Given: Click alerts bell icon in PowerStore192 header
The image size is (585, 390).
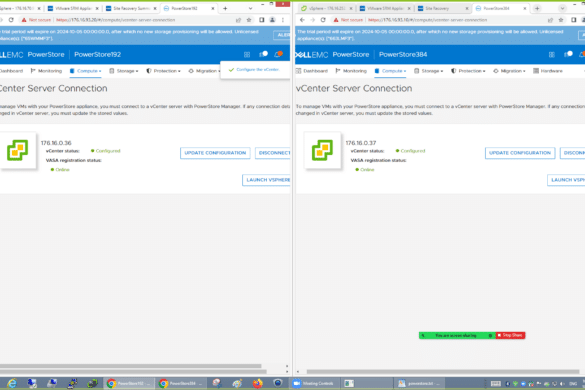Looking at the screenshot, I should 278,54.
